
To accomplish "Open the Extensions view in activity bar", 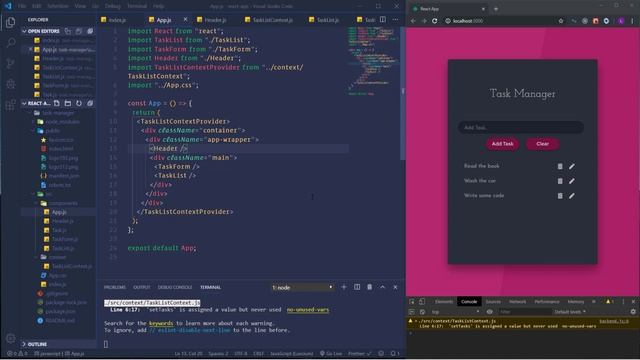I will click(11, 105).
